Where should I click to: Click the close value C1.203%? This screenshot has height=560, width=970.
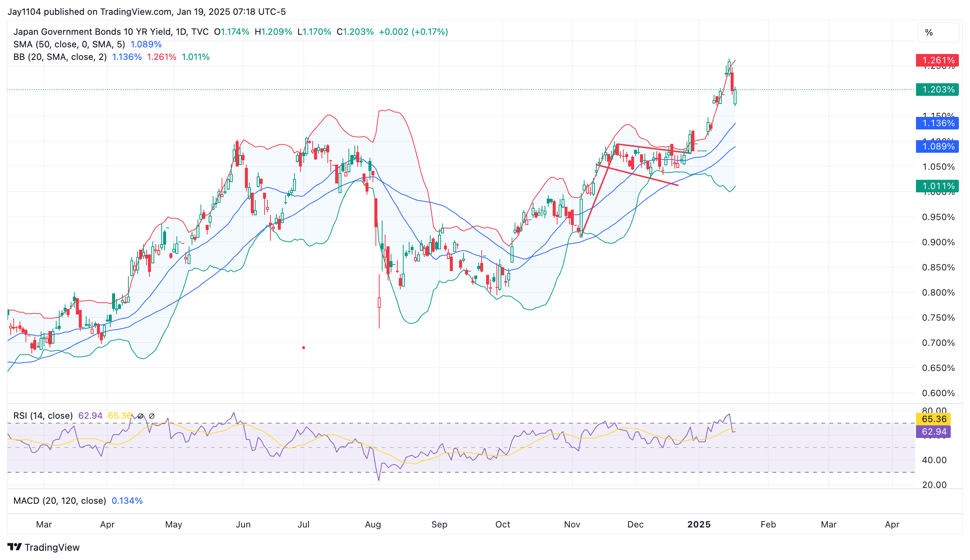[355, 31]
